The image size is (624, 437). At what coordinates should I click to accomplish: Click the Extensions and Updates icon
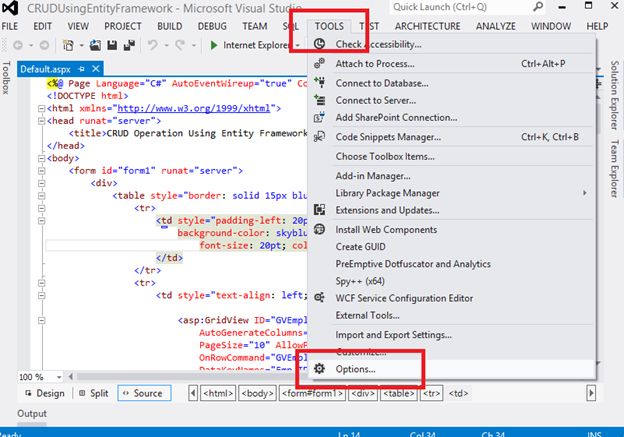pyautogui.click(x=319, y=209)
